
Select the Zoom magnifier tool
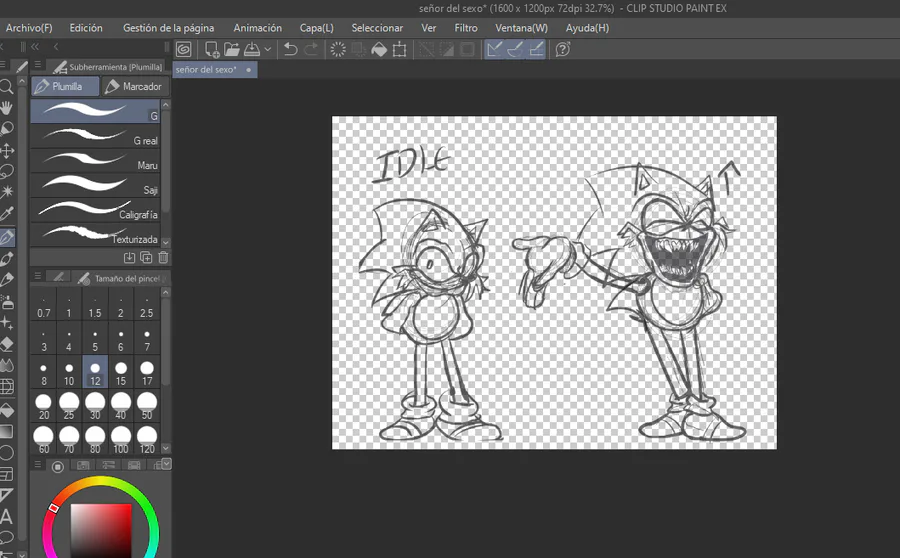click(x=7, y=87)
